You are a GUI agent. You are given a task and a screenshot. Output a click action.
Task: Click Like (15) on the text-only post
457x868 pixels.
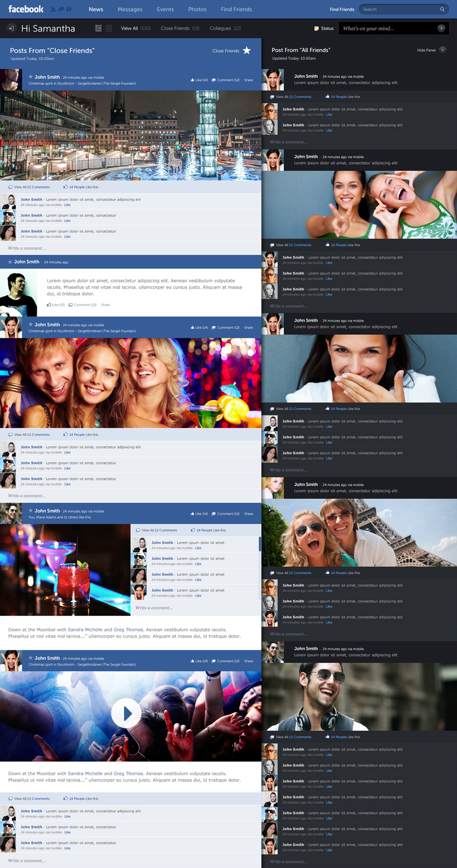point(56,305)
